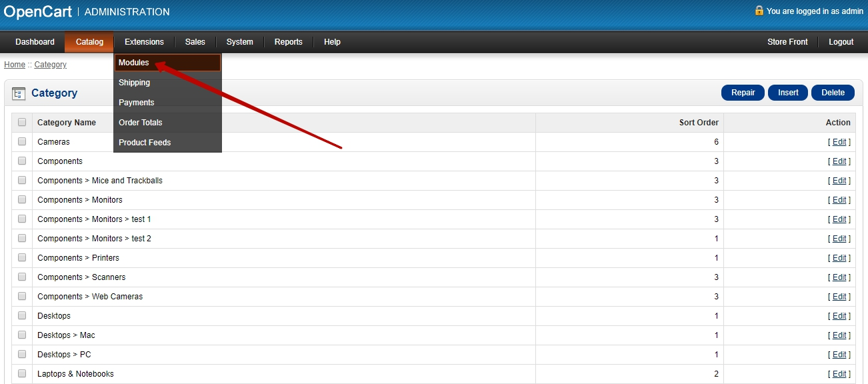
Task: Select the checkbox next to Desktops
Action: [x=22, y=315]
